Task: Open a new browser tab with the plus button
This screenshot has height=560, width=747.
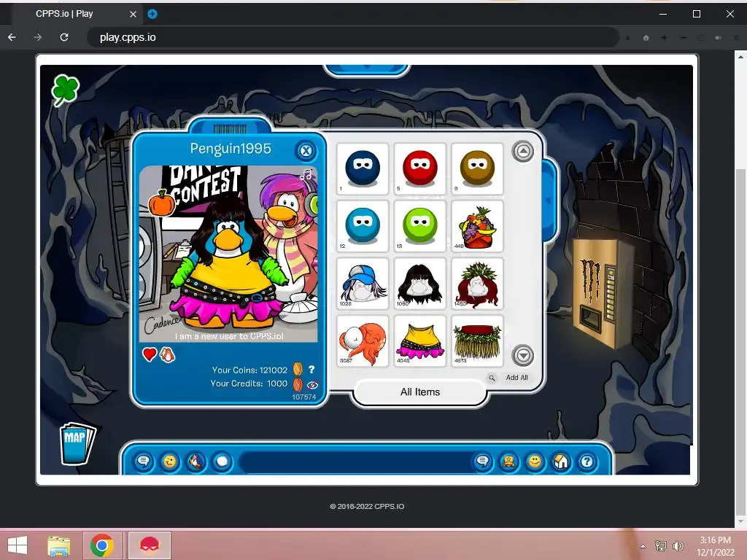Action: point(152,14)
